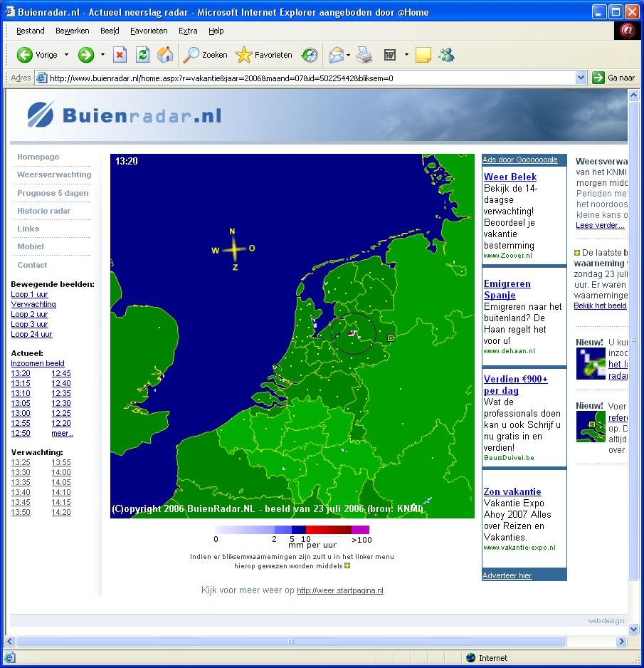Open the Zon vakantie ad
644x668 pixels.
tap(512, 491)
